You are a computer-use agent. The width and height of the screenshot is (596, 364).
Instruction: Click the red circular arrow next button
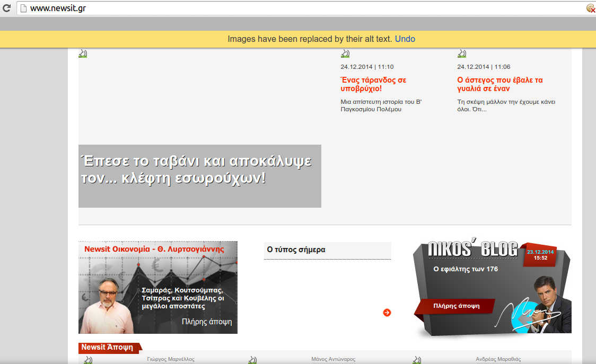pyautogui.click(x=387, y=313)
